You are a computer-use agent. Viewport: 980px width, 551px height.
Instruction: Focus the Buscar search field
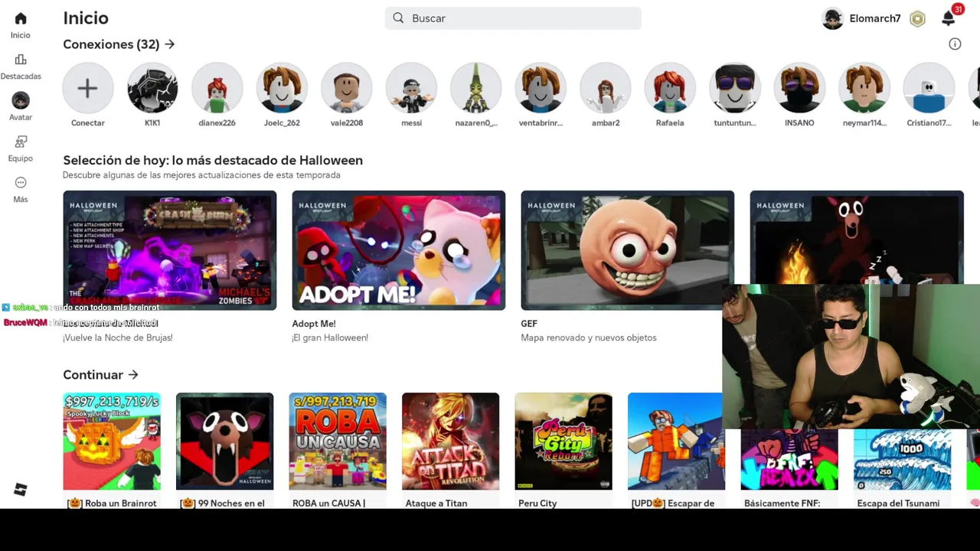(x=513, y=18)
